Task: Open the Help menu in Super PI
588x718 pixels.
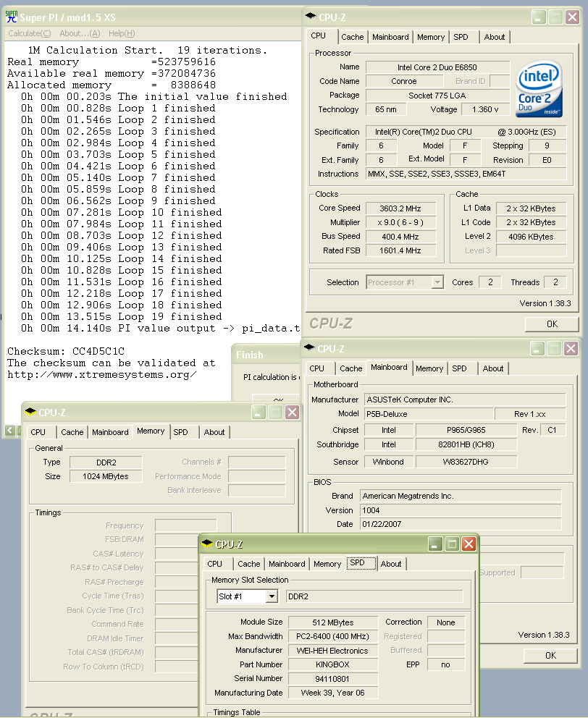Action: click(x=122, y=33)
